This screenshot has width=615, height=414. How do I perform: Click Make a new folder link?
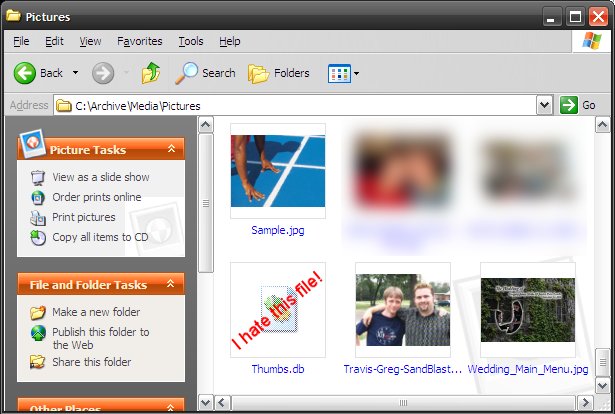(x=96, y=312)
